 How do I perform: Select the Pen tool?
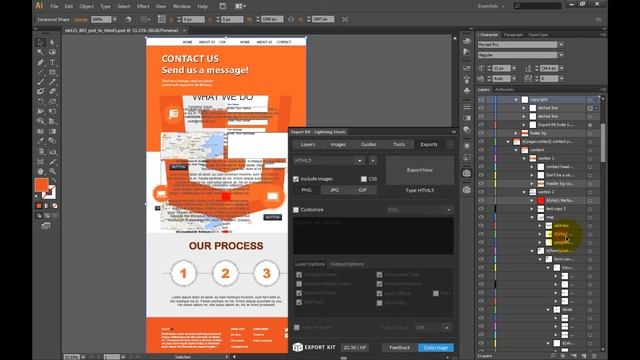click(40, 62)
